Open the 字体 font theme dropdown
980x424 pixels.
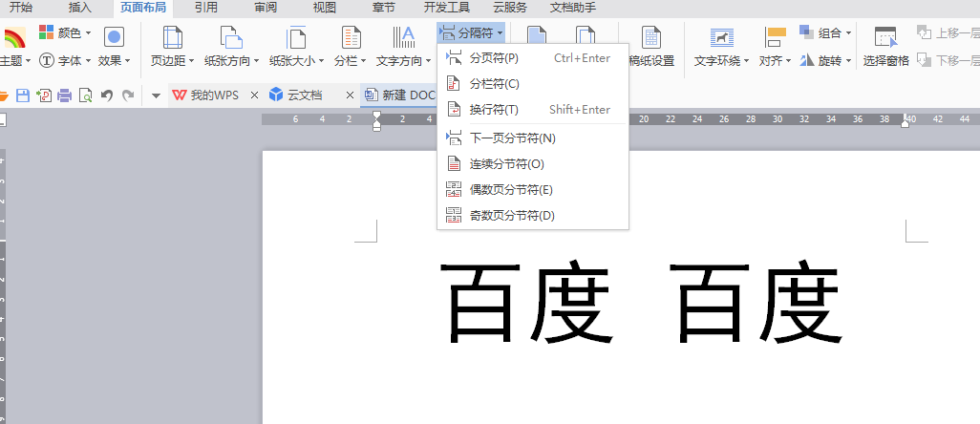click(65, 60)
